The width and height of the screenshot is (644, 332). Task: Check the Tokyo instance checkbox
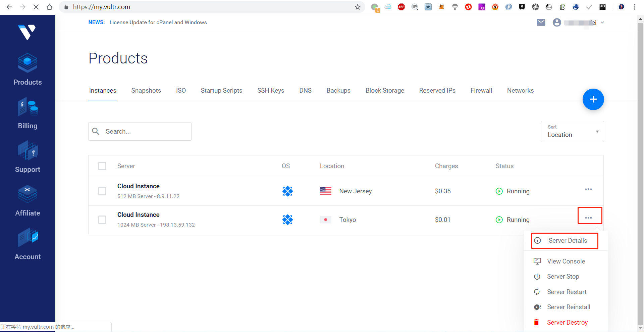102,220
